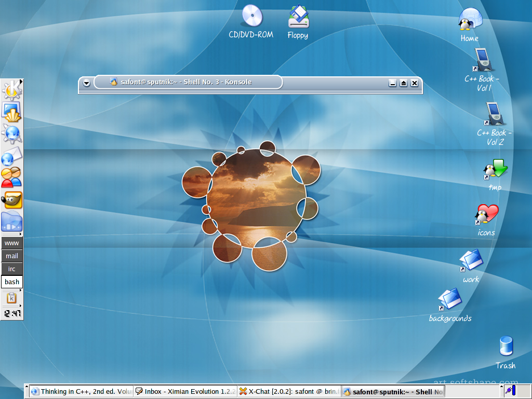Switch to Thinking in C++ taskbar entry
Viewport: 532px width, 399px height.
point(82,392)
